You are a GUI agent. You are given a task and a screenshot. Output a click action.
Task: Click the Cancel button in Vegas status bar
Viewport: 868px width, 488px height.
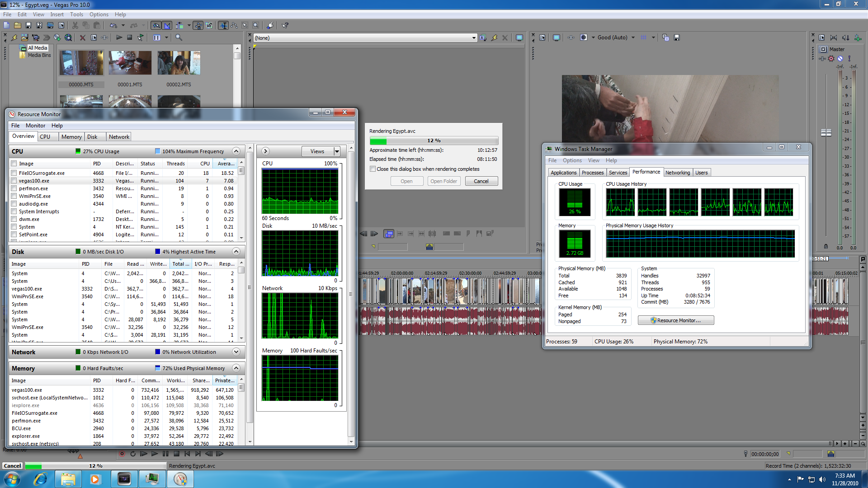coord(12,466)
